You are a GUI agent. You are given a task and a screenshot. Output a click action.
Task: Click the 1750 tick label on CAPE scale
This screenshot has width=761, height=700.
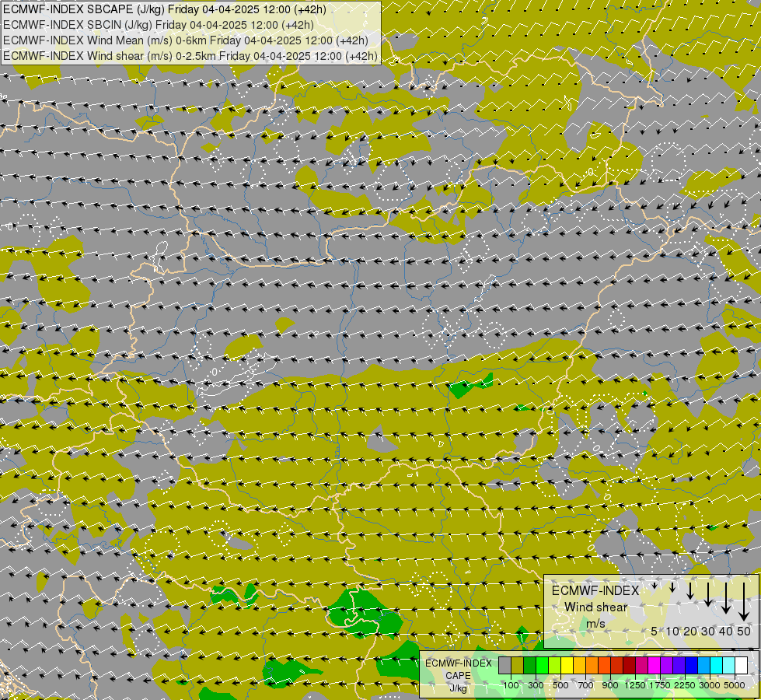click(x=660, y=685)
